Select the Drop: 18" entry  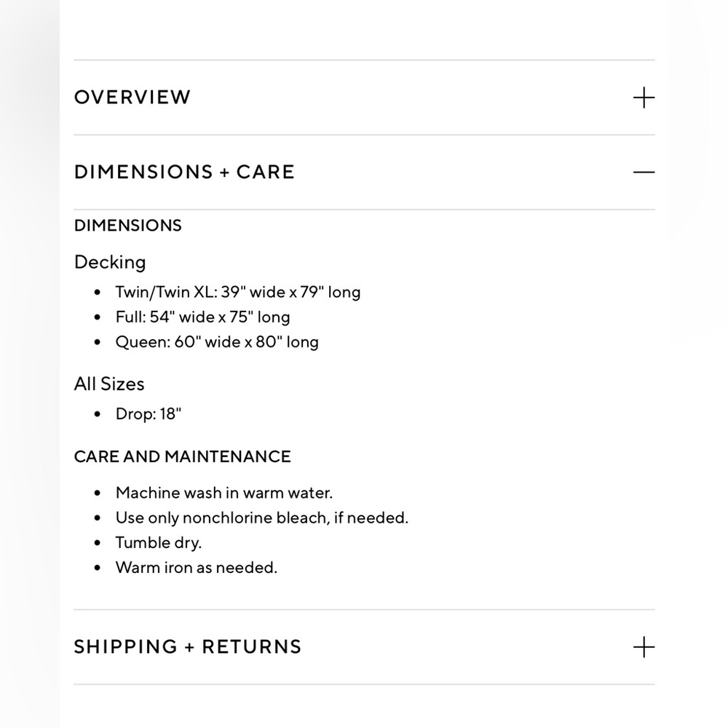[x=149, y=414]
